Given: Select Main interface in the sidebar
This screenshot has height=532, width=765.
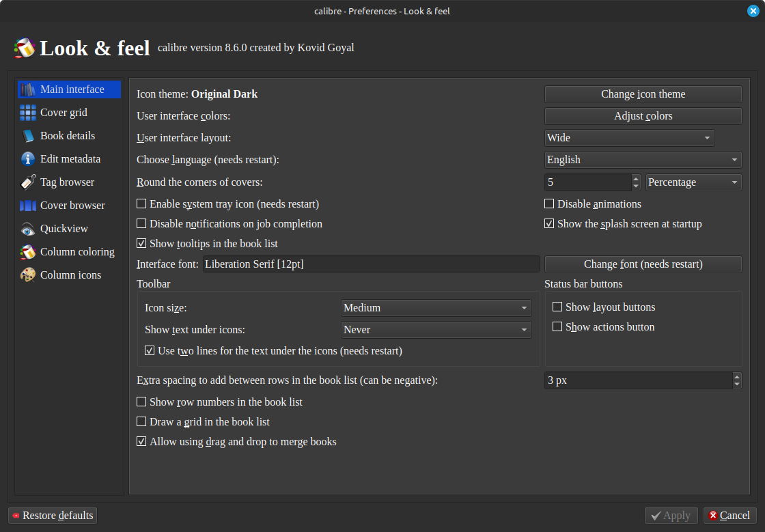Looking at the screenshot, I should point(72,89).
